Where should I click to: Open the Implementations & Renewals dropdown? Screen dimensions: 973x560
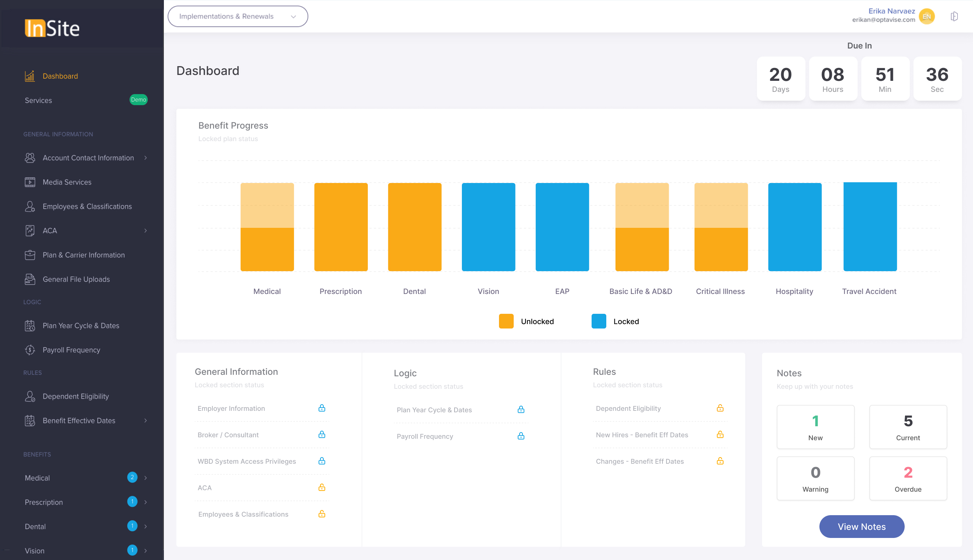(237, 16)
